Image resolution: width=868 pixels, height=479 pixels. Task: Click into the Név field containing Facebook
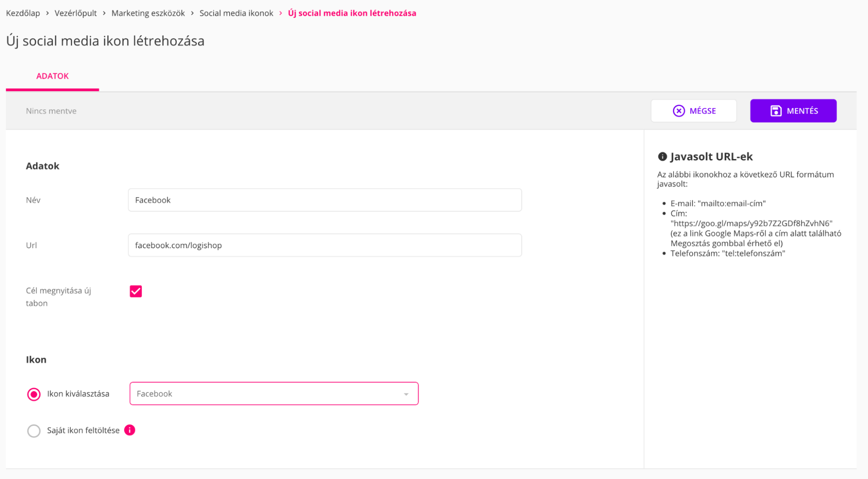(324, 200)
